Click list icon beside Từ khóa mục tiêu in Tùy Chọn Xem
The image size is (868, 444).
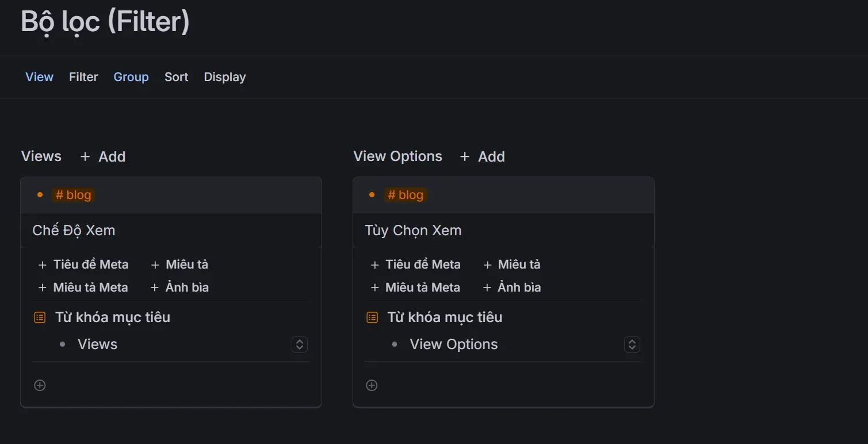coord(372,317)
